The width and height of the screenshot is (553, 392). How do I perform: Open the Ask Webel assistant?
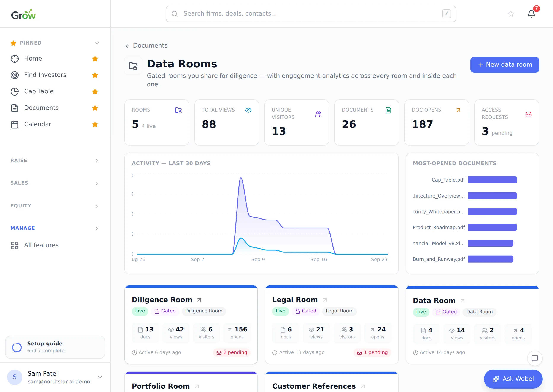tap(513, 379)
